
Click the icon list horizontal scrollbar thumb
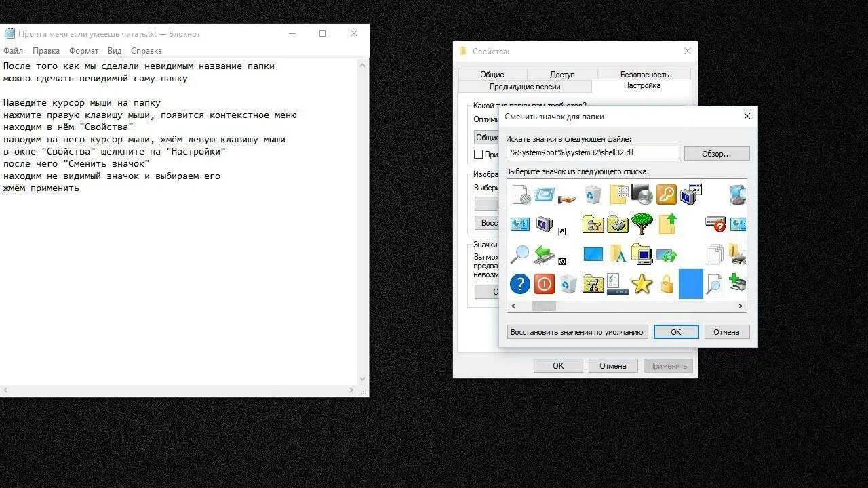[x=544, y=306]
